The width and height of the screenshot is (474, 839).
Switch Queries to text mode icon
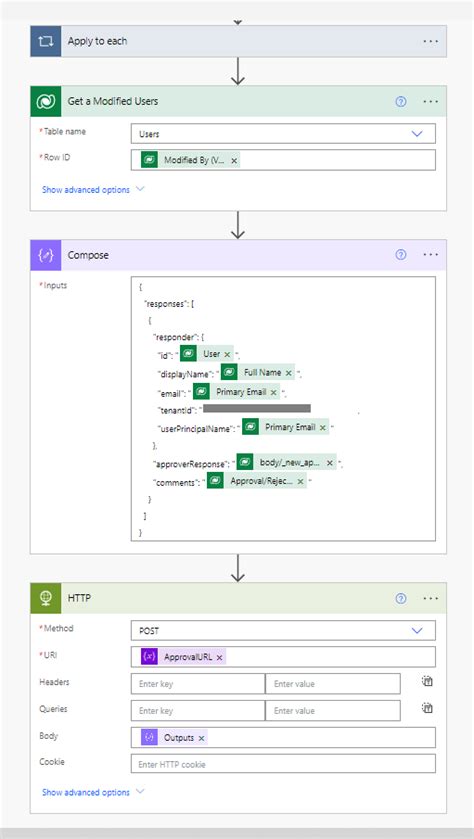427,708
